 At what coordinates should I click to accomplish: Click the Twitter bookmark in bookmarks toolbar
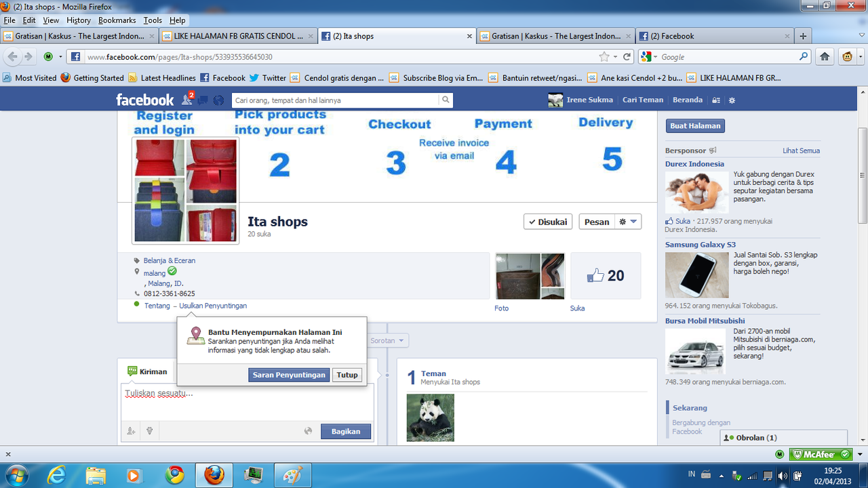[x=268, y=78]
